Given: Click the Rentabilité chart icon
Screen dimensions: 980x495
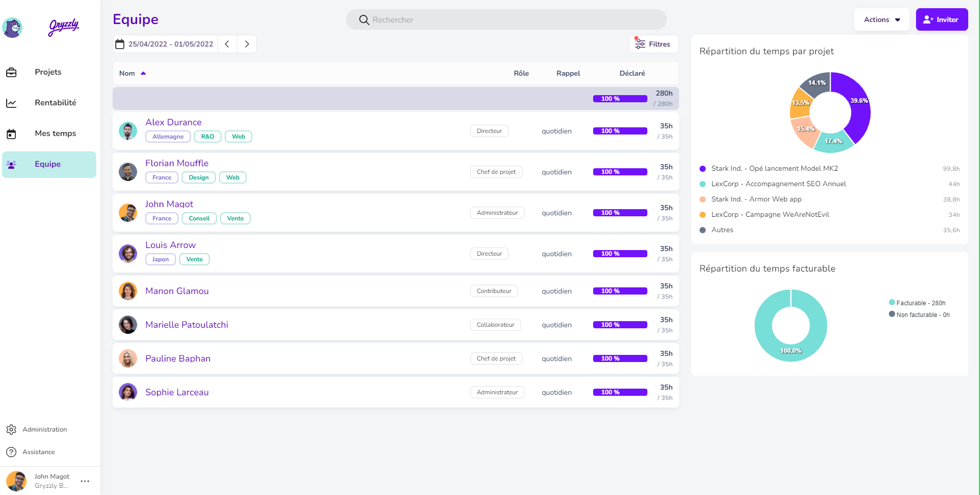Looking at the screenshot, I should point(11,103).
